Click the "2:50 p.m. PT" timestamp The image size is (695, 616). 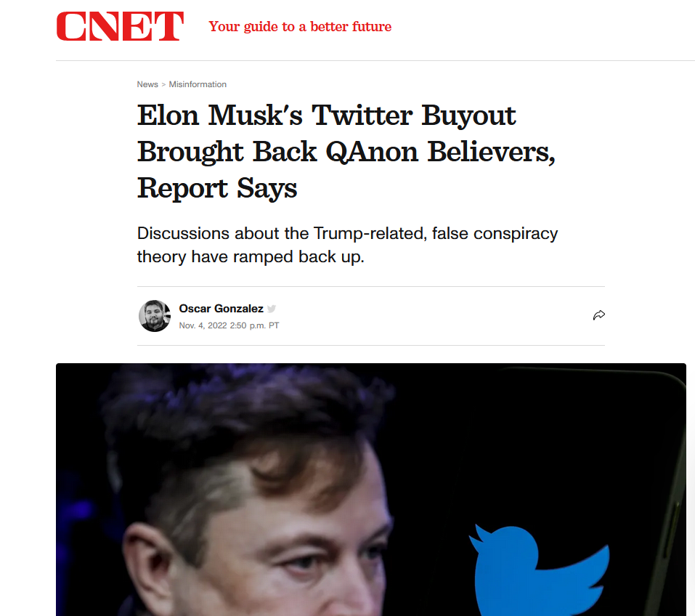coord(254,325)
